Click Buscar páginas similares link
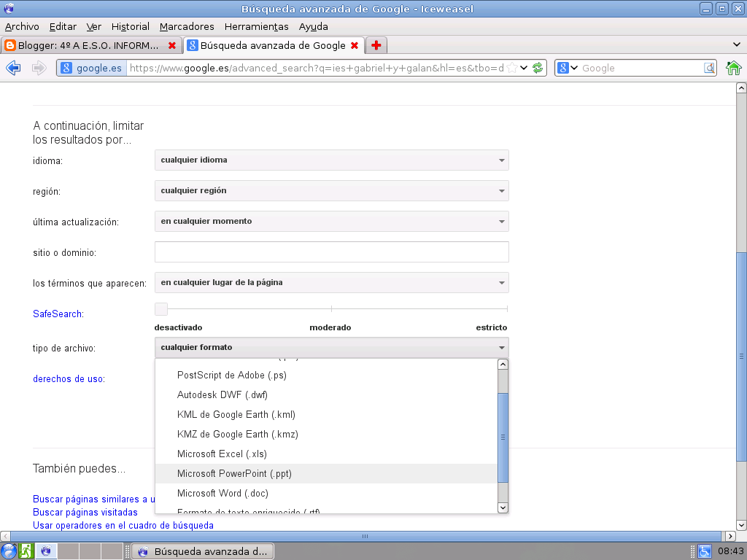 pos(94,499)
